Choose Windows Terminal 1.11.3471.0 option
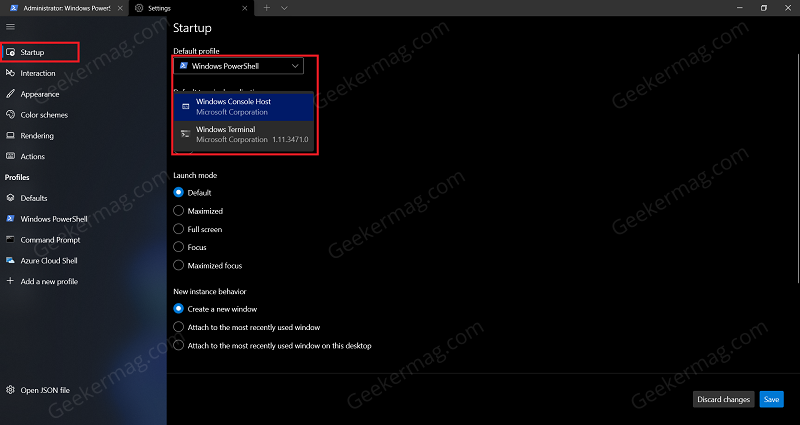 click(x=244, y=135)
